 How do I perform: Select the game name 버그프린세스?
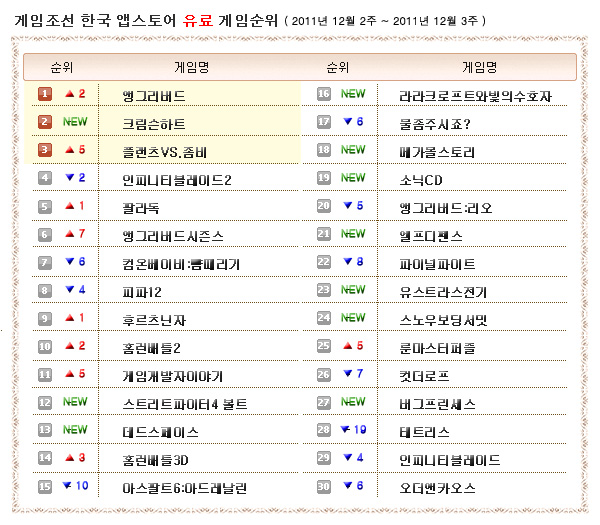pyautogui.click(x=437, y=404)
